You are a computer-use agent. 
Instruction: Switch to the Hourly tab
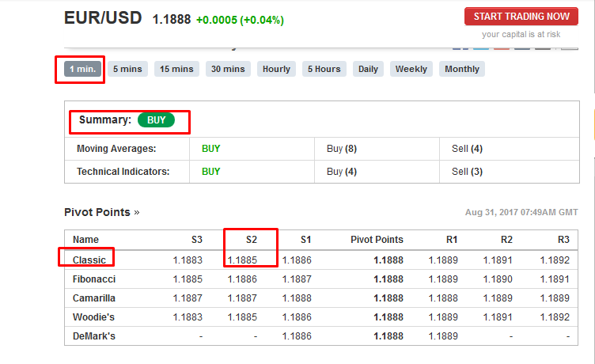pos(276,69)
